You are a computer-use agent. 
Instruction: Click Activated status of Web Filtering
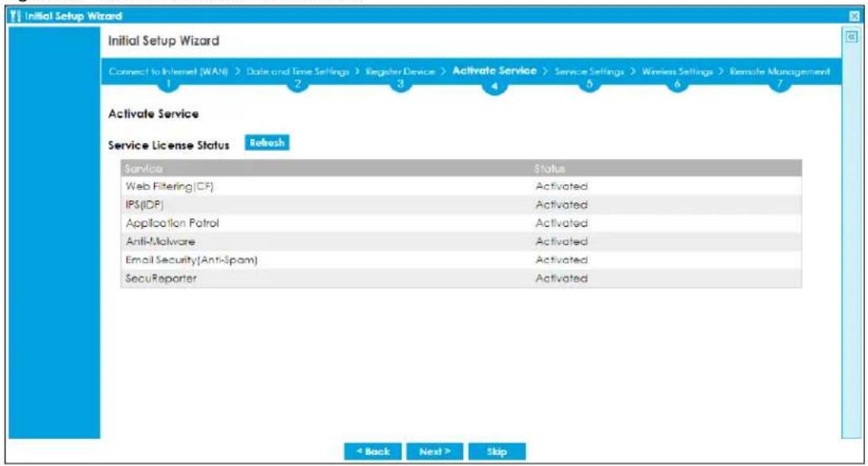(x=561, y=187)
